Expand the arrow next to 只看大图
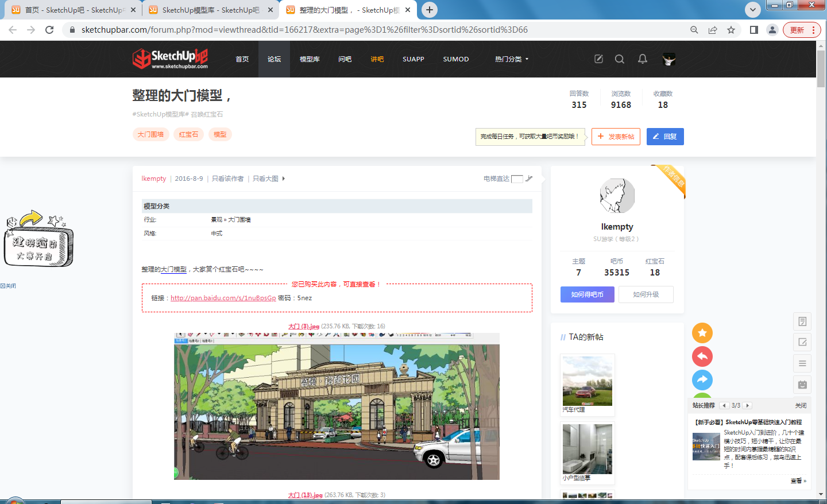Viewport: 827px width, 504px height. (283, 179)
